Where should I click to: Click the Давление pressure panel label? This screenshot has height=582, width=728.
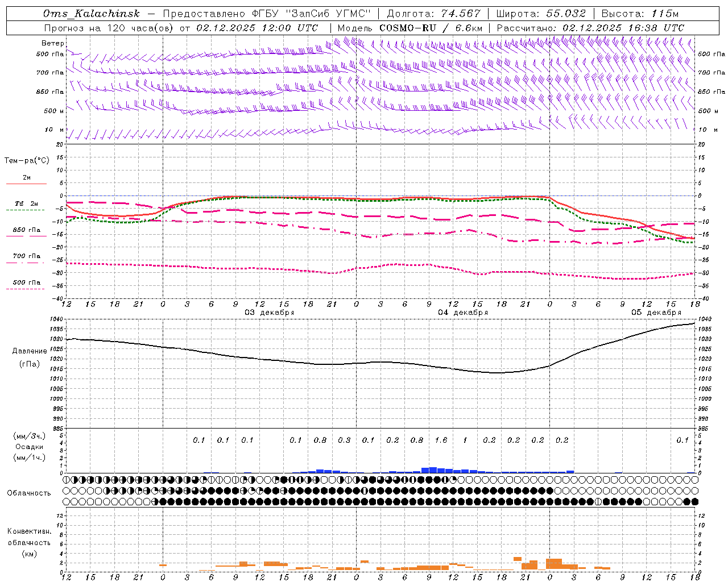click(30, 351)
